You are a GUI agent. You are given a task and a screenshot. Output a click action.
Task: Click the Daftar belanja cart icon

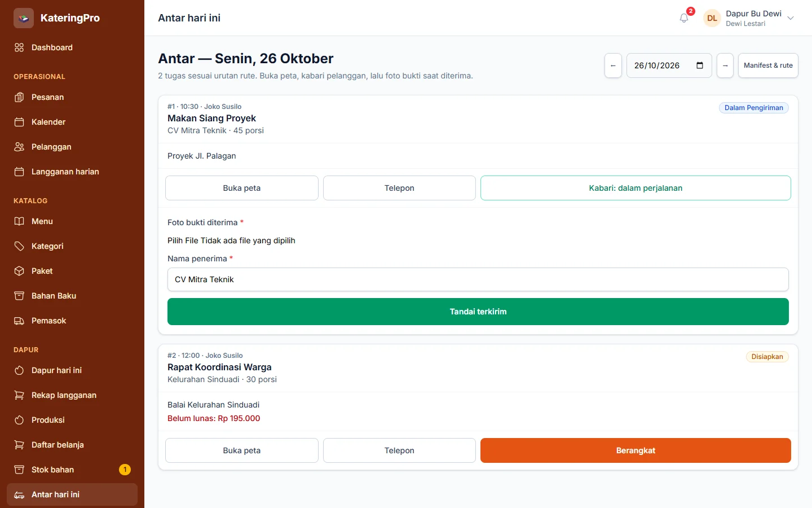tap(19, 445)
